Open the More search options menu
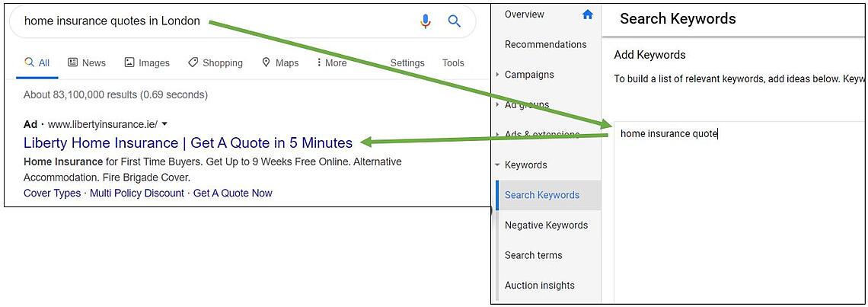This screenshot has width=868, height=307. point(331,62)
